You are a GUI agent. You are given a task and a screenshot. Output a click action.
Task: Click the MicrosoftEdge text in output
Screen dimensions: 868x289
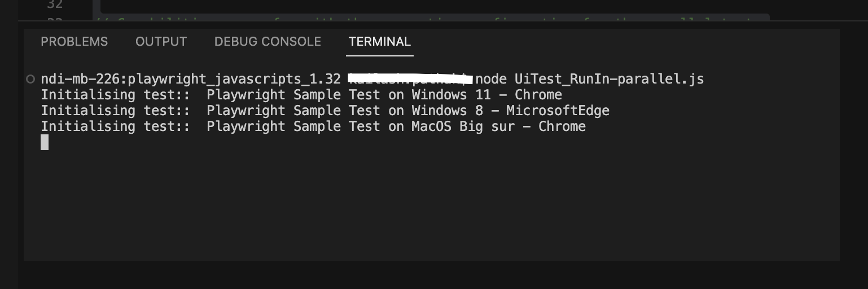point(558,111)
